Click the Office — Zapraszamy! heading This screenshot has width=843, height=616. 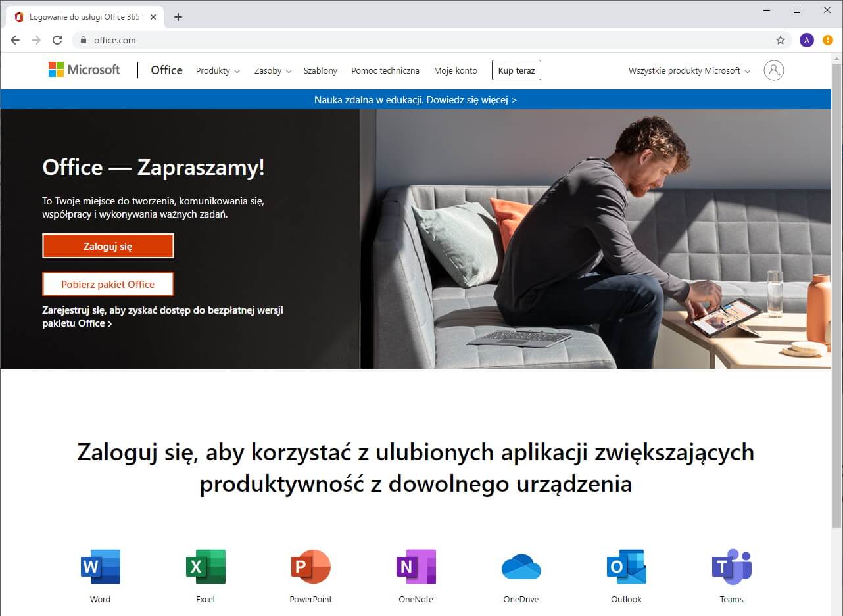[154, 167]
